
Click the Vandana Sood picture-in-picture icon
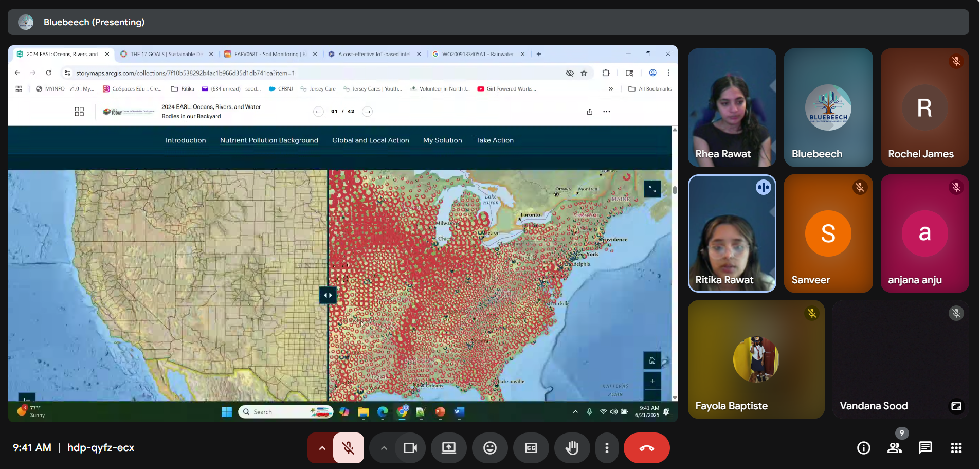(x=956, y=406)
